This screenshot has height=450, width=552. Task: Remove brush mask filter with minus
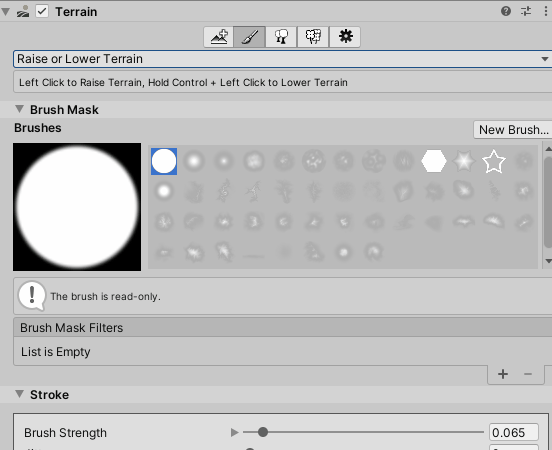point(528,374)
